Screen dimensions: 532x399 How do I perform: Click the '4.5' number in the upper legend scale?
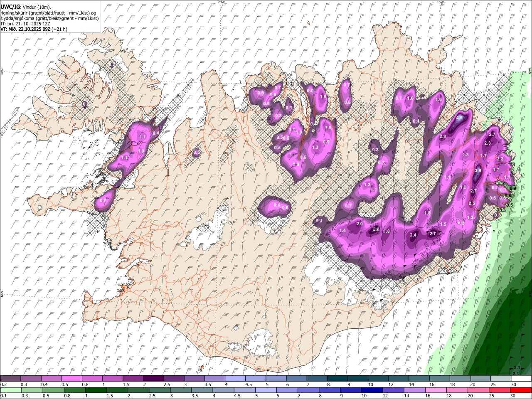coord(249,384)
